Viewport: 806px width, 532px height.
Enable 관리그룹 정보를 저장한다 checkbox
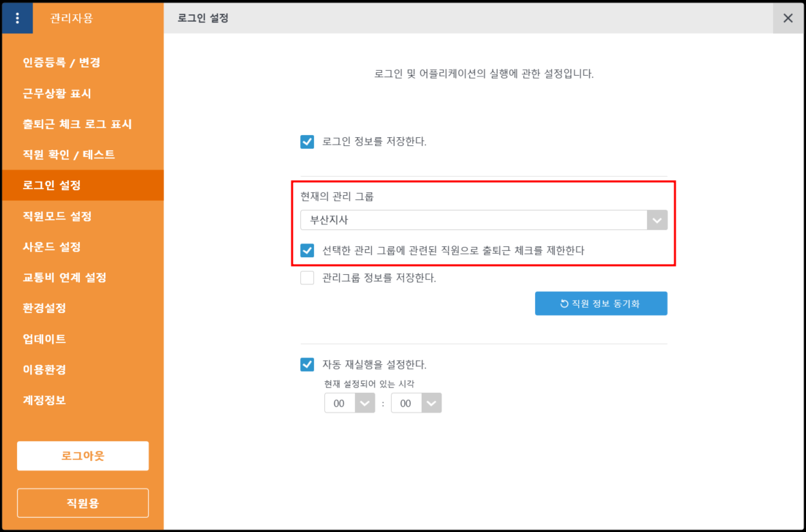pos(307,278)
